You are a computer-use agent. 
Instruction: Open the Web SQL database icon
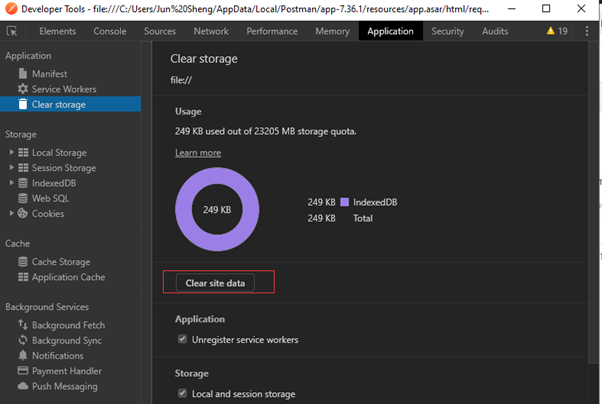point(23,198)
